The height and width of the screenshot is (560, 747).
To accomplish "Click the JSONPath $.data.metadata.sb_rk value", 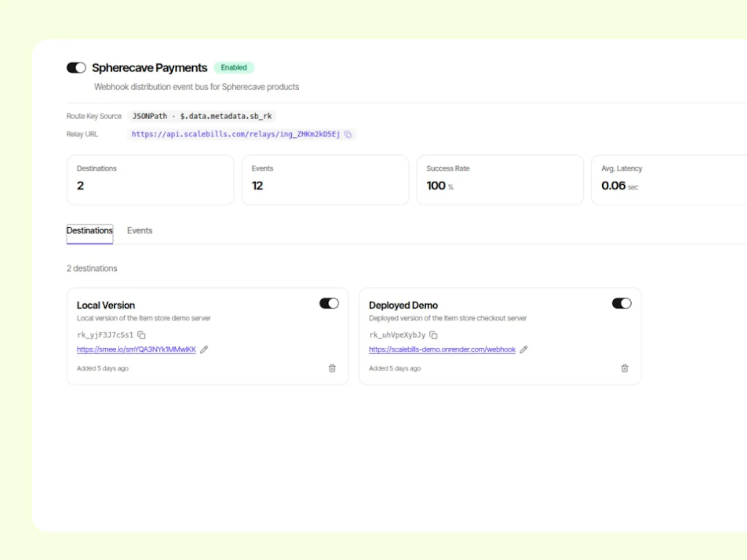I will [x=202, y=116].
